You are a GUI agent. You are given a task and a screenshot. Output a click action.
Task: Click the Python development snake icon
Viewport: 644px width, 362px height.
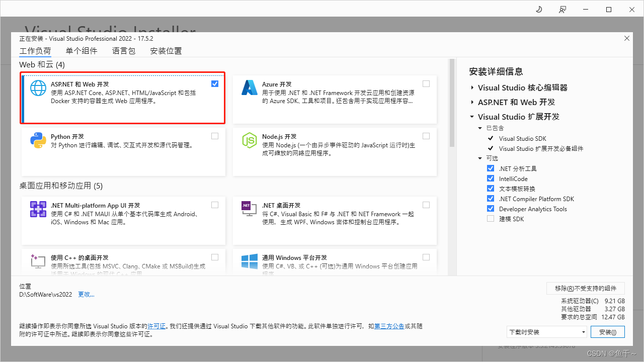(x=38, y=140)
